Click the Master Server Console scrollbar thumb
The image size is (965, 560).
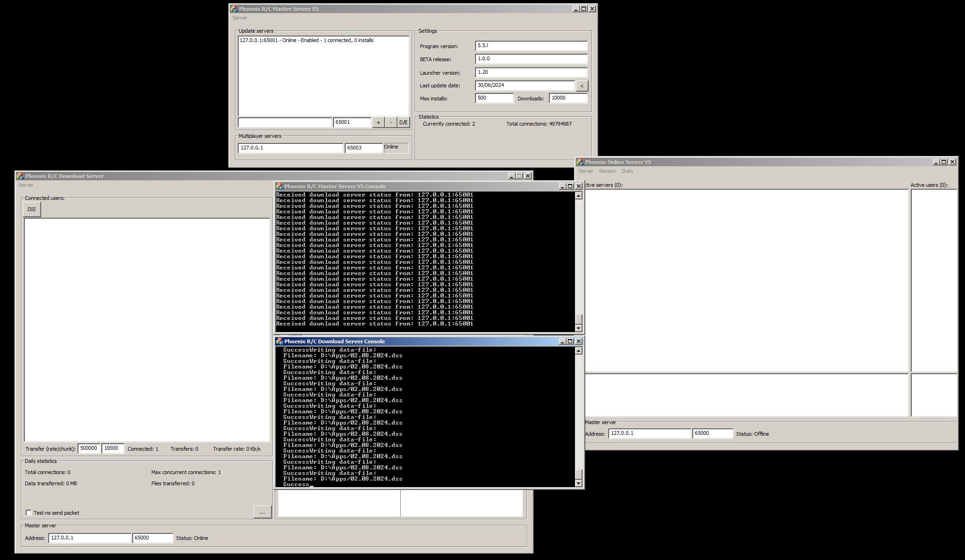(579, 319)
